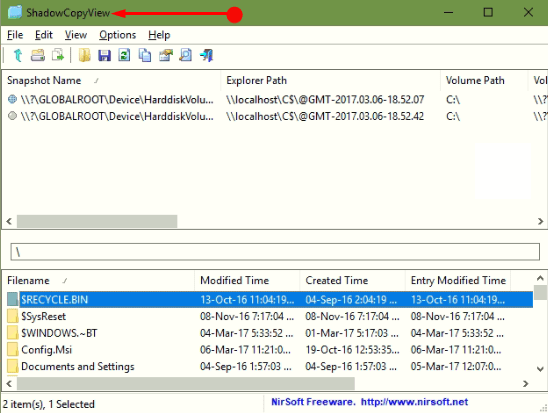The width and height of the screenshot is (548, 413).
Task: Click C:\ volume path of second snapshot
Action: click(x=453, y=116)
